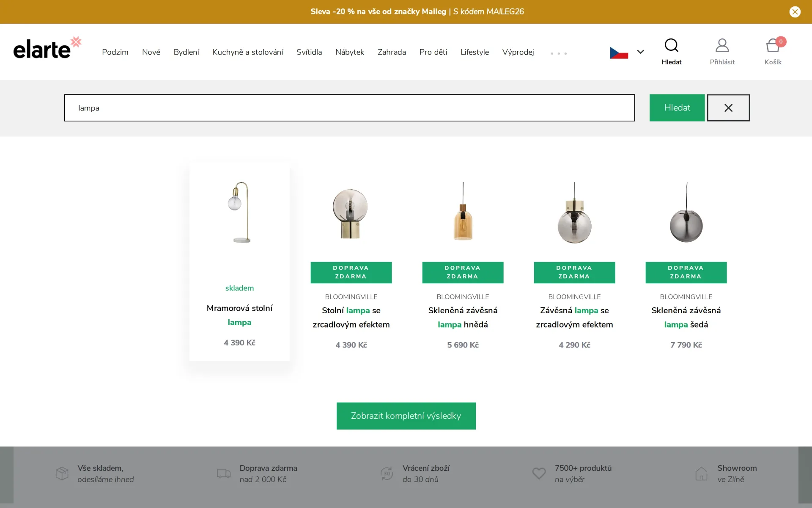Click the Košík label
The image size is (812, 508).
pyautogui.click(x=773, y=62)
